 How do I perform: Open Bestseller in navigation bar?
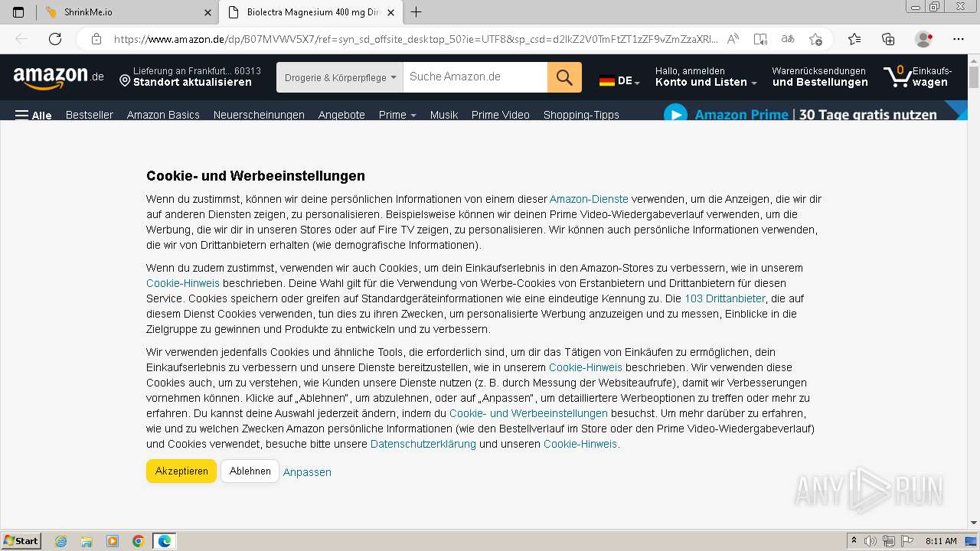(x=90, y=115)
